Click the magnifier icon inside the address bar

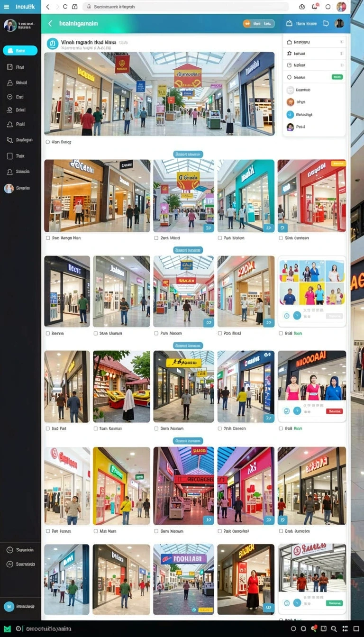pos(89,7)
